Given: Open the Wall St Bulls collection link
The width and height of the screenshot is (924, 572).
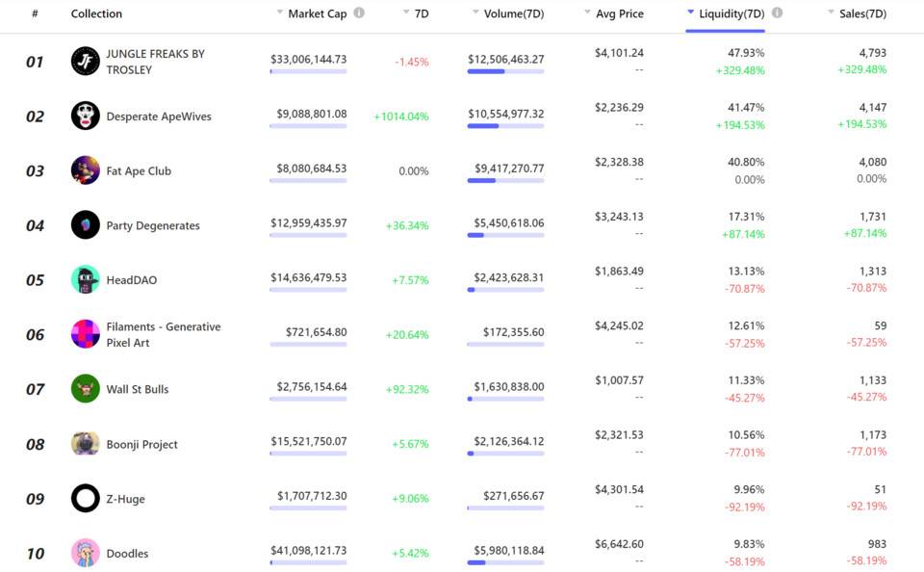Looking at the screenshot, I should [x=138, y=389].
